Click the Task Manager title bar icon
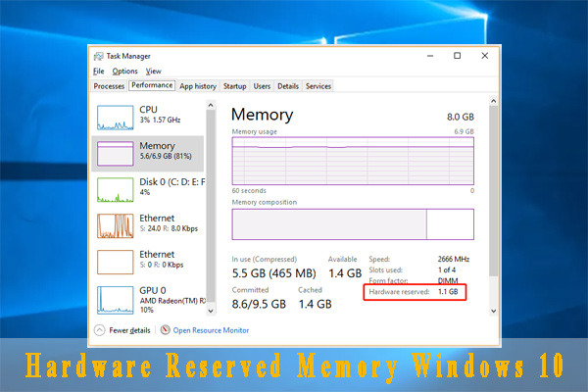588x392 pixels. coord(99,56)
